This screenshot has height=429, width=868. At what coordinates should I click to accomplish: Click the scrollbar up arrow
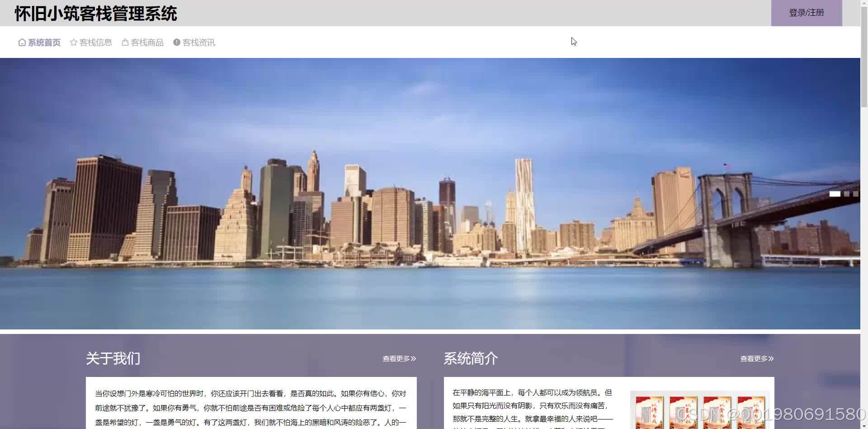864,4
